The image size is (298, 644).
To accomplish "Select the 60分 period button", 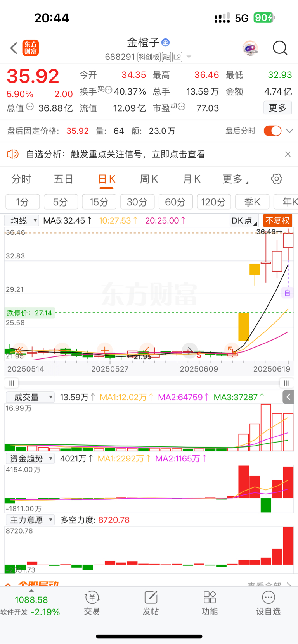I will click(175, 202).
